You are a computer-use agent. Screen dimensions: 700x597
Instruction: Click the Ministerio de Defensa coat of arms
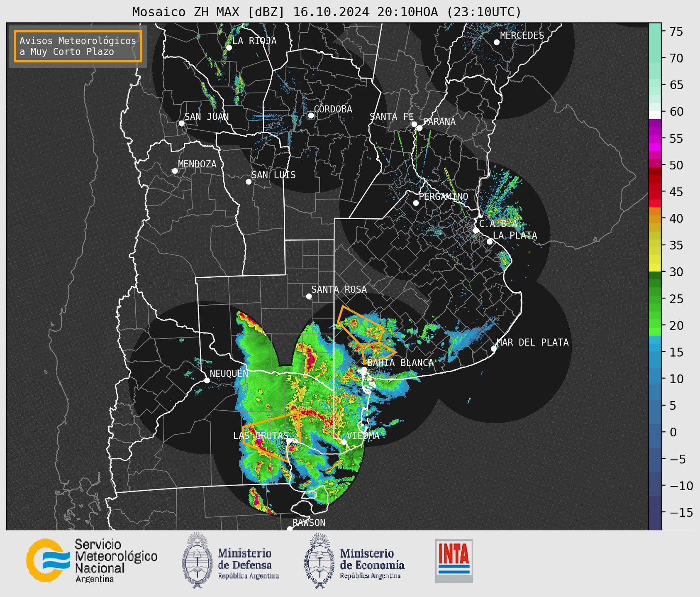click(198, 560)
